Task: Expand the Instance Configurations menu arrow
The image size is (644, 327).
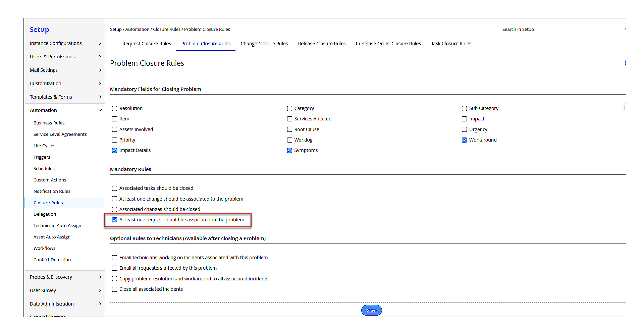Action: pos(100,43)
